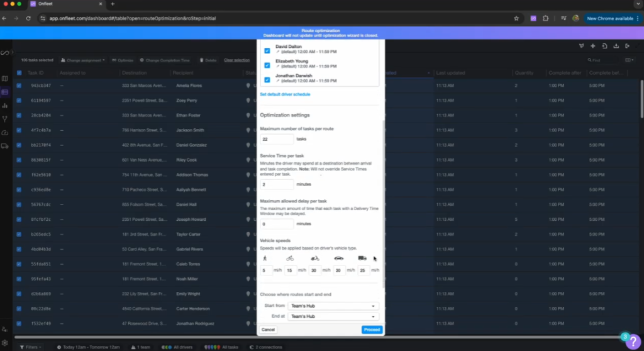The height and width of the screenshot is (351, 644).
Task: Open the Chrome extensions puzzle icon
Action: coord(545,18)
